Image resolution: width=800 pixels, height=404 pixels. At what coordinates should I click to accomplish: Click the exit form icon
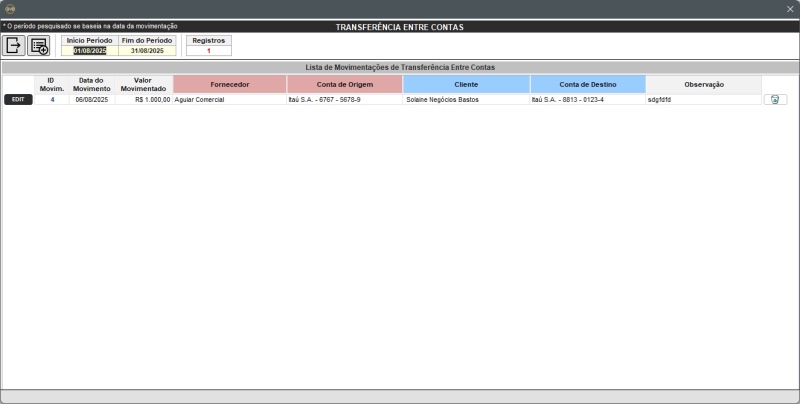tap(14, 45)
